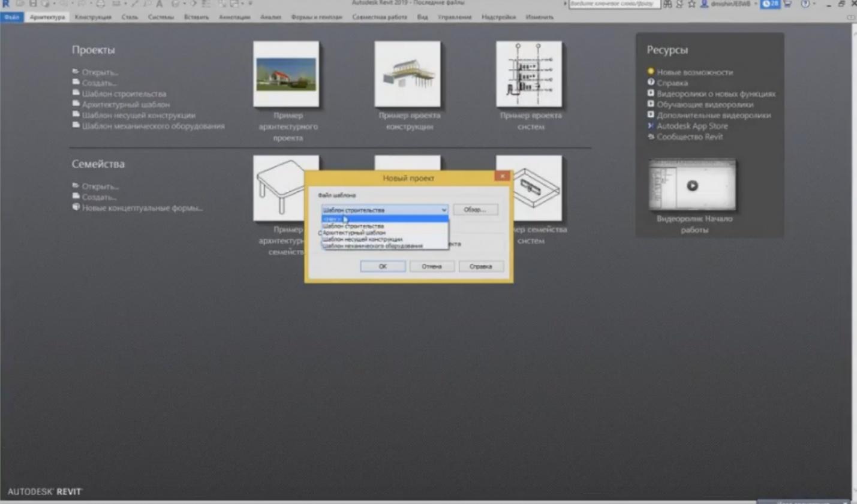Open the signed-in user account icon
The height and width of the screenshot is (504, 857).
(704, 4)
